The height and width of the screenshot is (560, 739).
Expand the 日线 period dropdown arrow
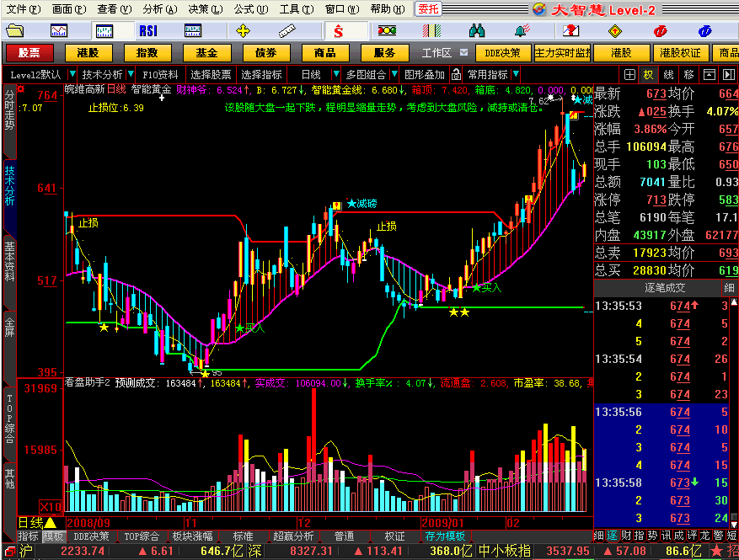335,74
